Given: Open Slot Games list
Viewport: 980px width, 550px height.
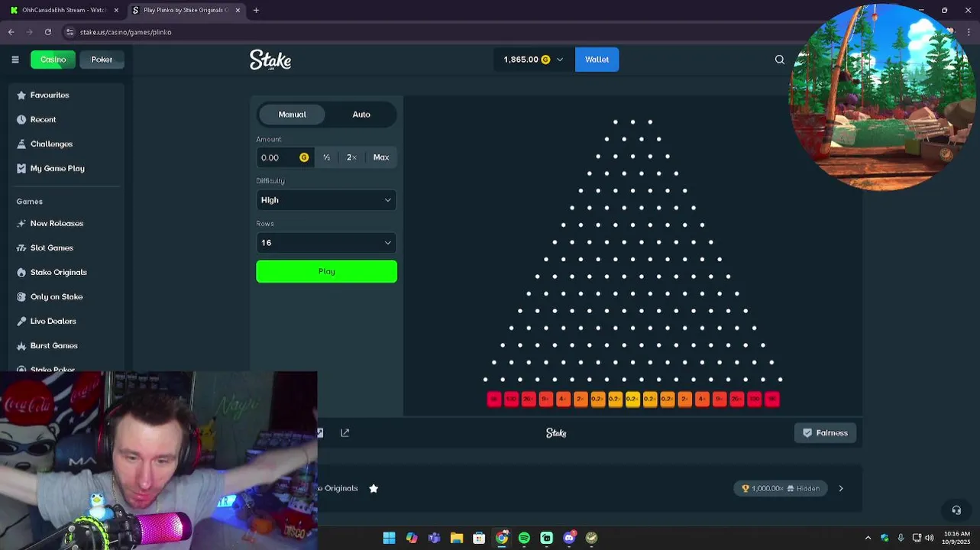Looking at the screenshot, I should pos(52,248).
